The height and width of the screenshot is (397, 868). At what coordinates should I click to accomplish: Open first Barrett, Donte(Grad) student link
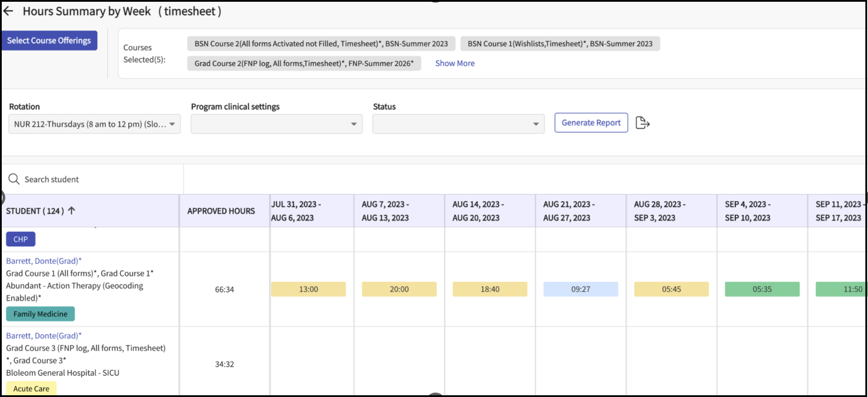tap(44, 261)
